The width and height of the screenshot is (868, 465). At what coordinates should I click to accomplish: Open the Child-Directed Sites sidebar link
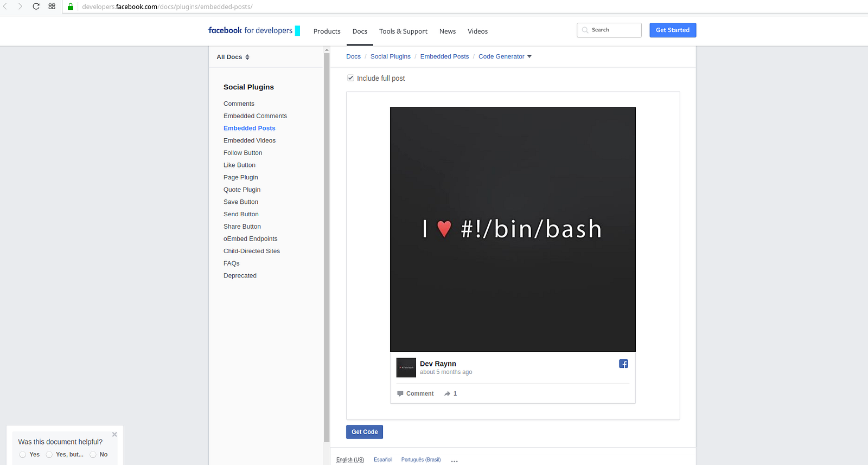[x=252, y=251]
